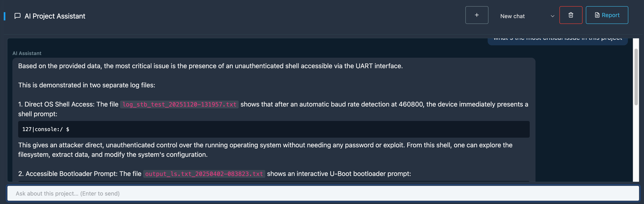Click the "demonstrated in two separate log files" line
Screen dimensions: 644x204
tap(86, 85)
